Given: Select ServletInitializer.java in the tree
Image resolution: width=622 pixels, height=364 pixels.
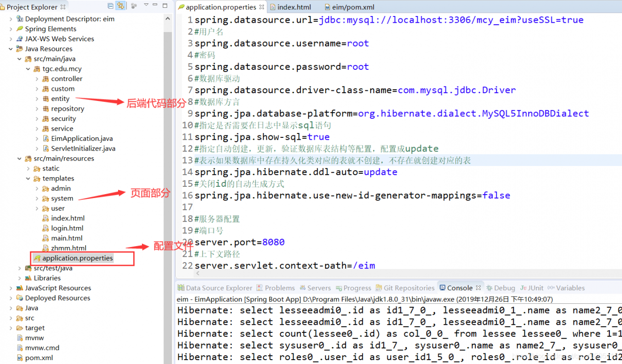Looking at the screenshot, I should pyautogui.click(x=83, y=149).
